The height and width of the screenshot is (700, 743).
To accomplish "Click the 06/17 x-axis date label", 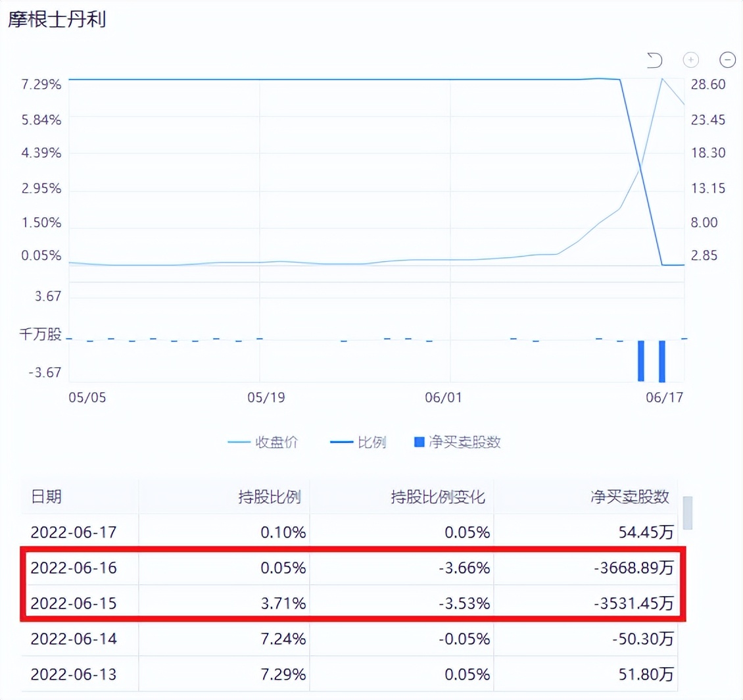I will point(664,397).
